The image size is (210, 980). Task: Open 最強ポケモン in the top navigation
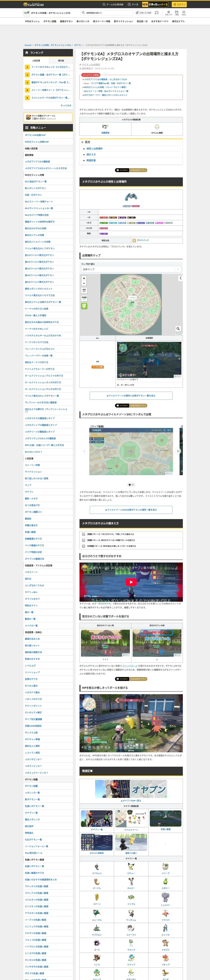[x=66, y=21]
